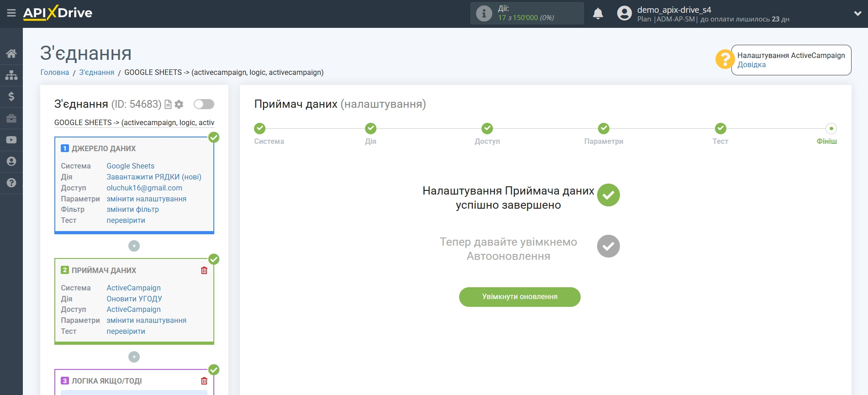Open oluchuk16@gmail.com access link
Image resolution: width=868 pixels, height=395 pixels.
(x=144, y=188)
